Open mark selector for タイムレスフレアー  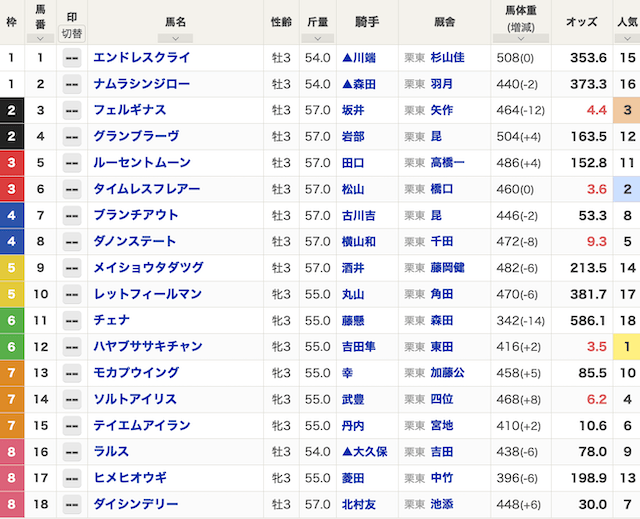[x=72, y=189]
